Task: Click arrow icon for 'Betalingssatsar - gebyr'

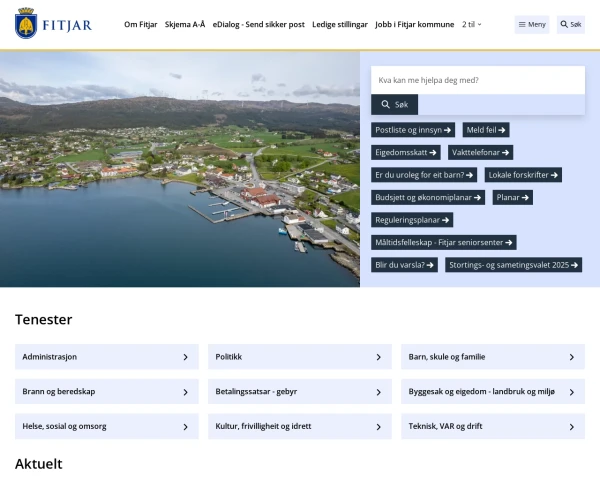Action: 378,392
